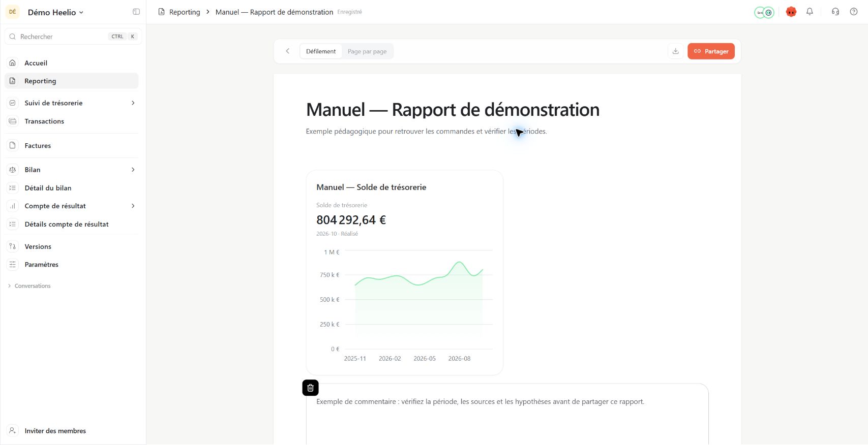Click the report title heading
The height and width of the screenshot is (445, 868).
453,110
